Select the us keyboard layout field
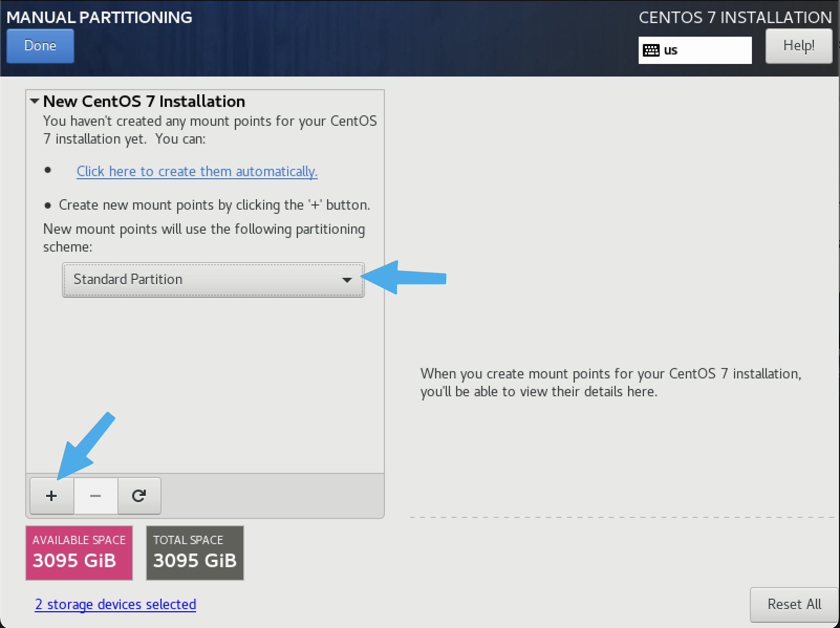The image size is (840, 628). pyautogui.click(x=695, y=50)
